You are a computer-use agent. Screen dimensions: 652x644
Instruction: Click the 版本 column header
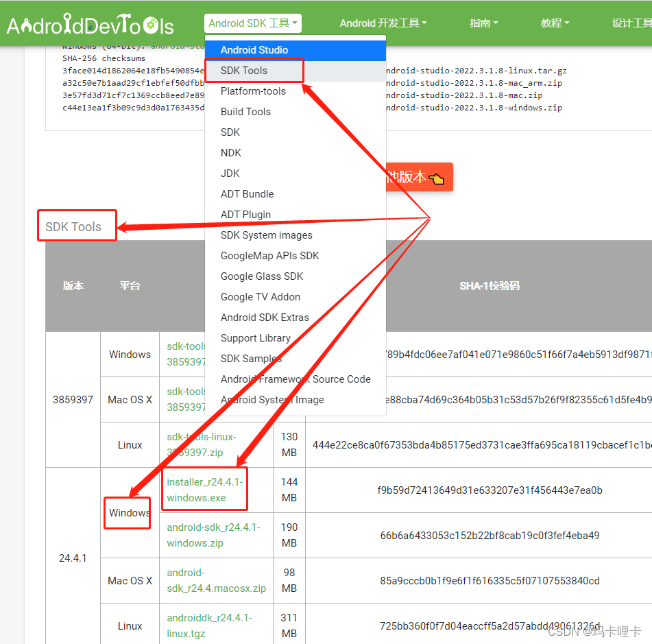click(x=73, y=286)
